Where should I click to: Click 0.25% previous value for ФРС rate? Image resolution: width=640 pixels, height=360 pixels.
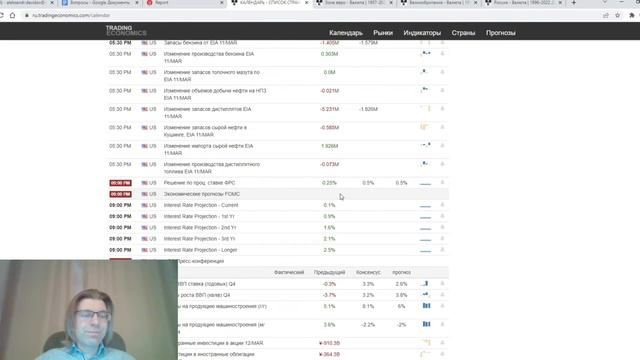(x=329, y=183)
